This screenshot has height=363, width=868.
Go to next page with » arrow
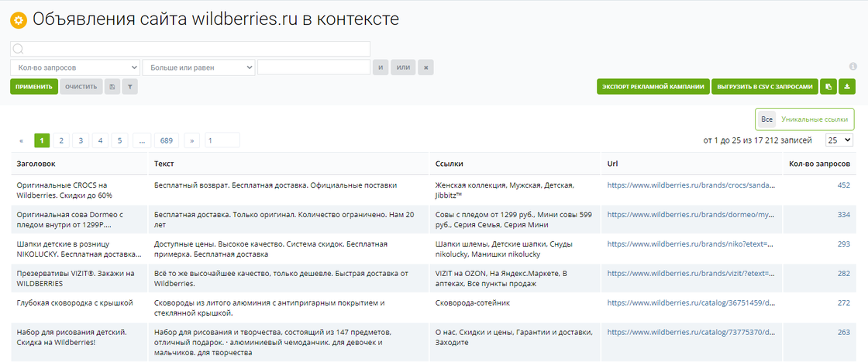[192, 140]
